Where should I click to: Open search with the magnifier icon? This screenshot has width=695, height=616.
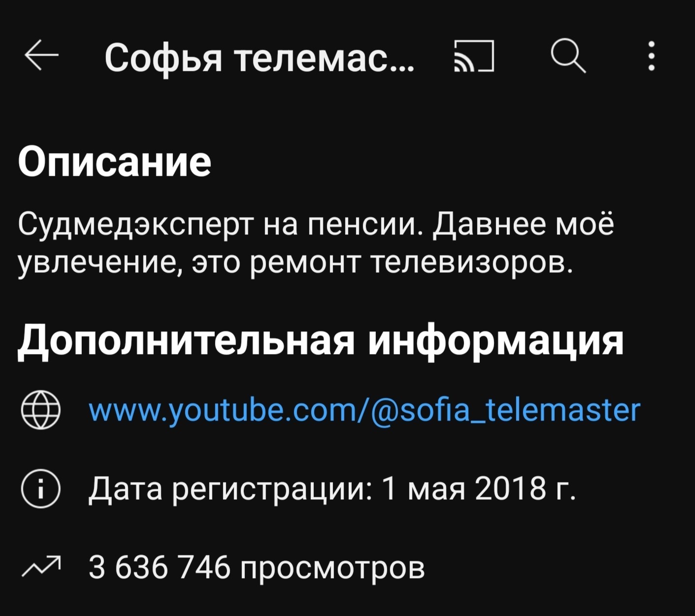(568, 55)
